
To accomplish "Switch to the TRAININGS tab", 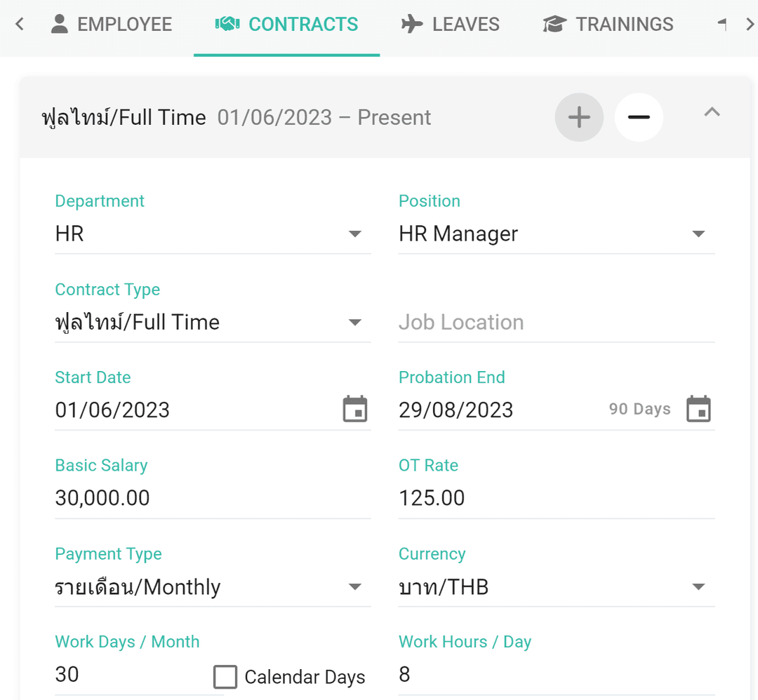I will pos(608,23).
